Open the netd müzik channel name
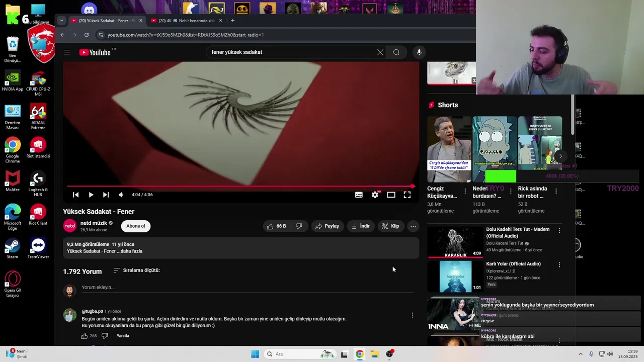 coord(94,223)
